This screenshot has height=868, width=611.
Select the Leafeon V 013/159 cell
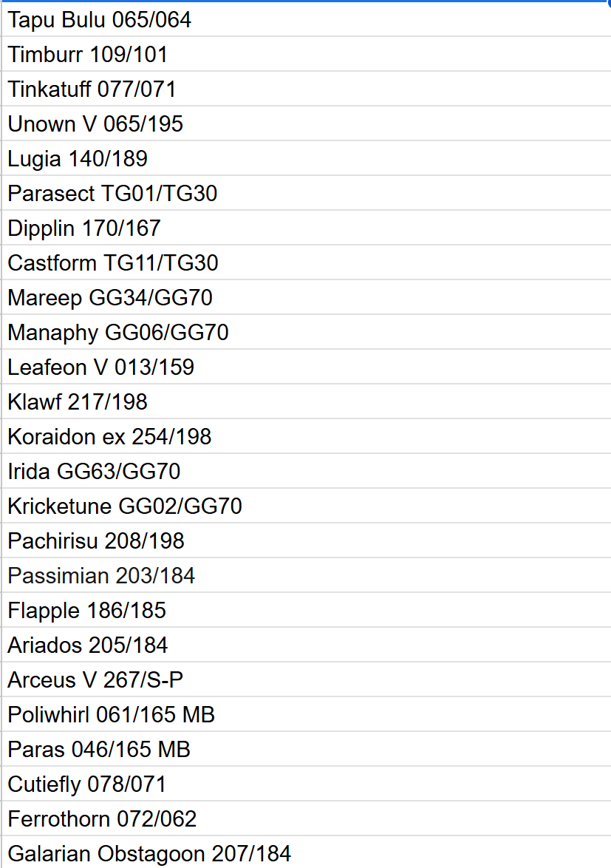(101, 367)
